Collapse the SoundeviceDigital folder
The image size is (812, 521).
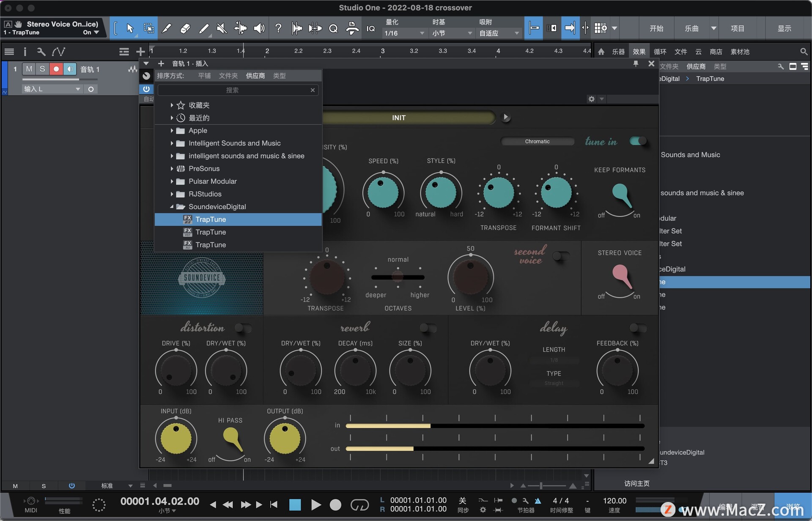point(172,206)
